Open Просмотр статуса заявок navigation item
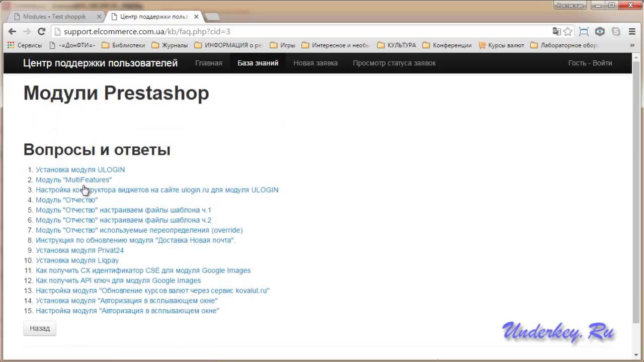The height and width of the screenshot is (362, 644). click(394, 63)
